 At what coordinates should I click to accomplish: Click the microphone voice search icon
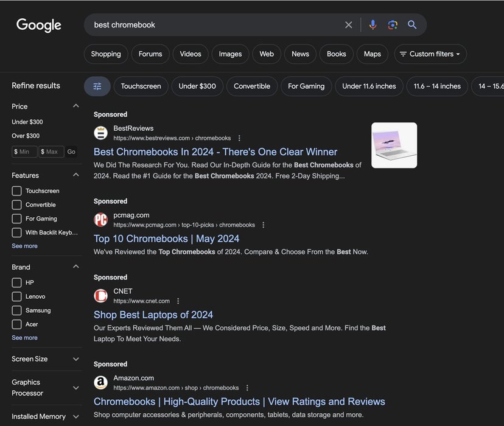(373, 25)
